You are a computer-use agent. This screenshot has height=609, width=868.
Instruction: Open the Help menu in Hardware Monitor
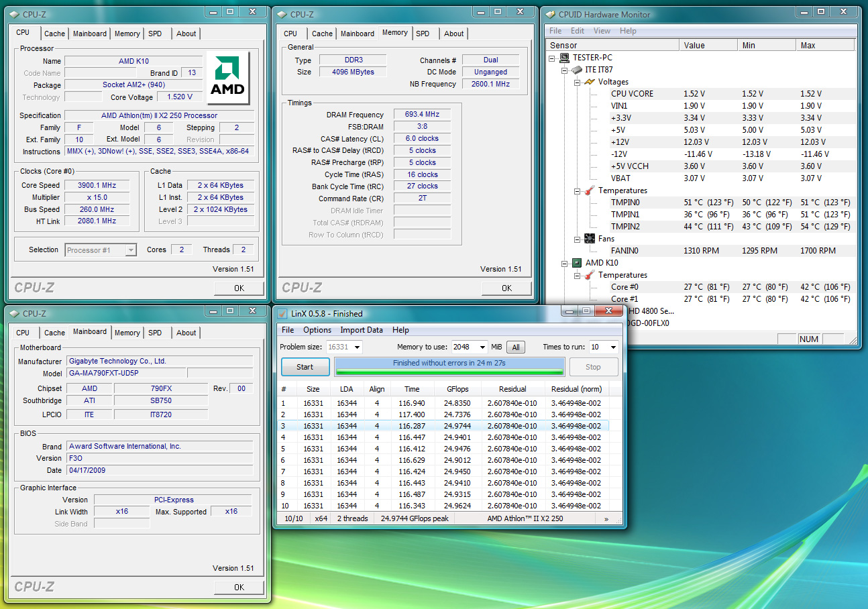point(628,31)
